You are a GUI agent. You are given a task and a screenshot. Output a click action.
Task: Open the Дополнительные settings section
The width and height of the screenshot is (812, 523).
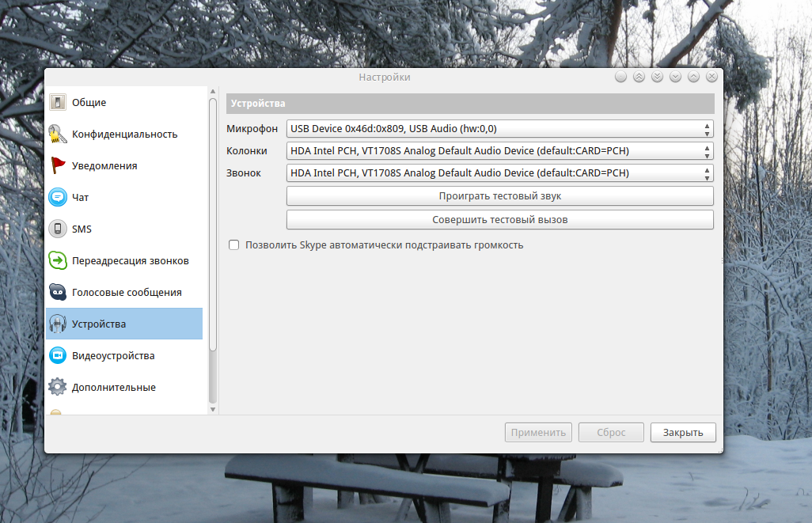tap(124, 387)
